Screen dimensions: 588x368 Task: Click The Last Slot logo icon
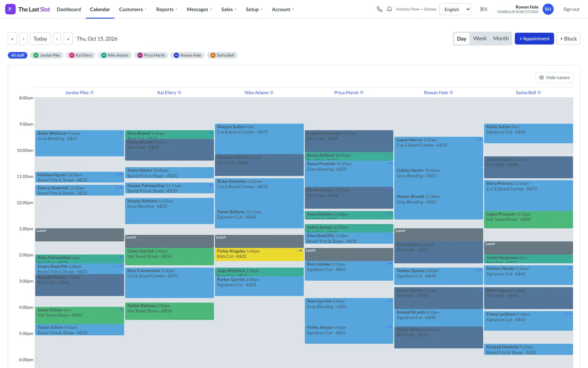coord(10,9)
